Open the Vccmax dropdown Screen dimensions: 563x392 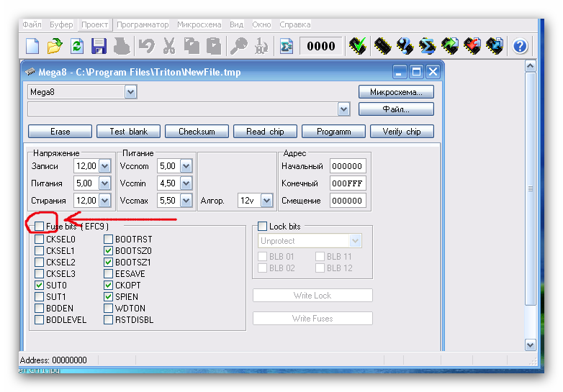(x=186, y=201)
